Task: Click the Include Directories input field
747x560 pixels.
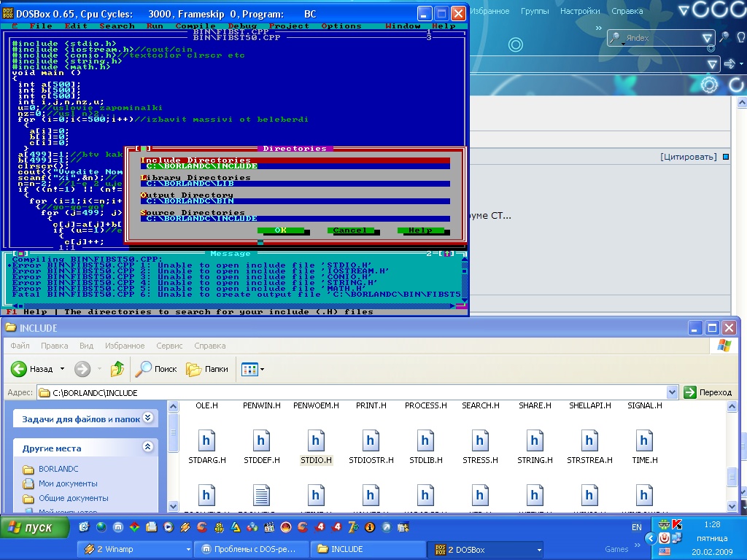Action: (295, 166)
